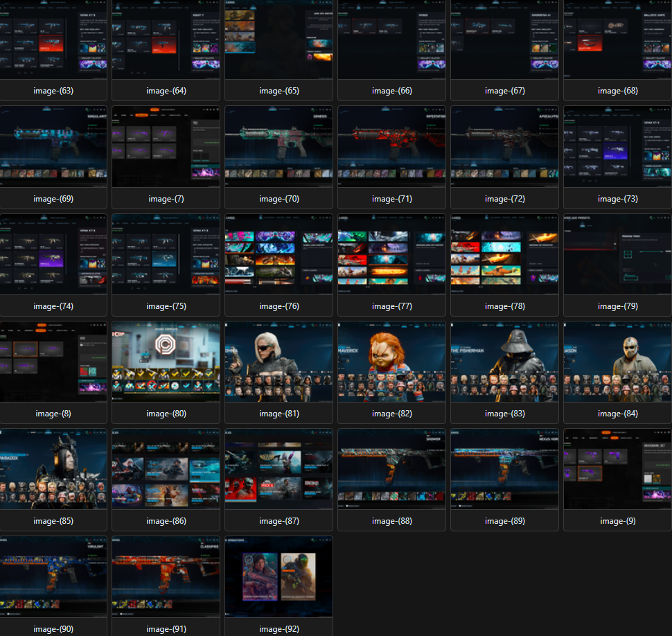Select the image-(70) thumbnail
This screenshot has height=636, width=672.
(x=279, y=147)
